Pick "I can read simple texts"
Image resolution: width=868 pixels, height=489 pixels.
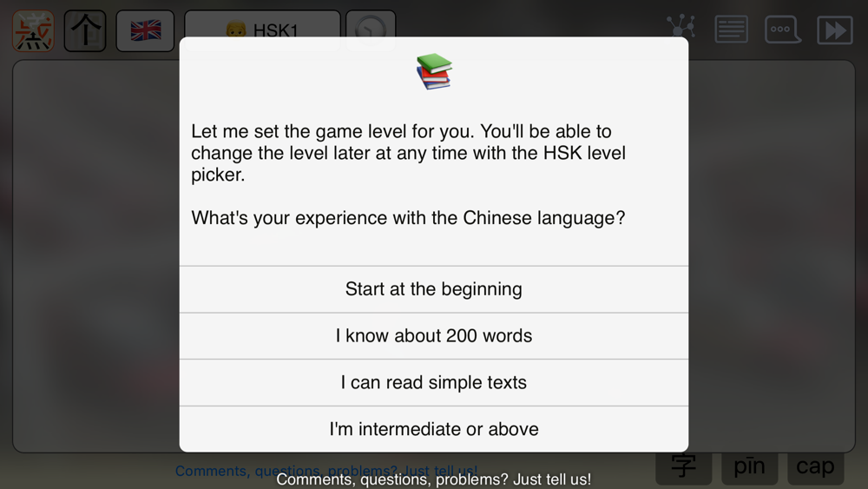(434, 383)
